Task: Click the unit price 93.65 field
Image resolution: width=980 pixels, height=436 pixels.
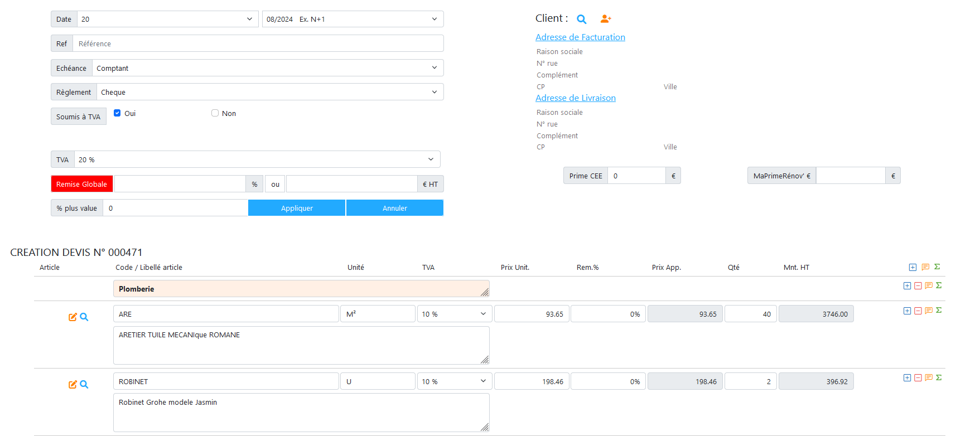Action: 532,314
